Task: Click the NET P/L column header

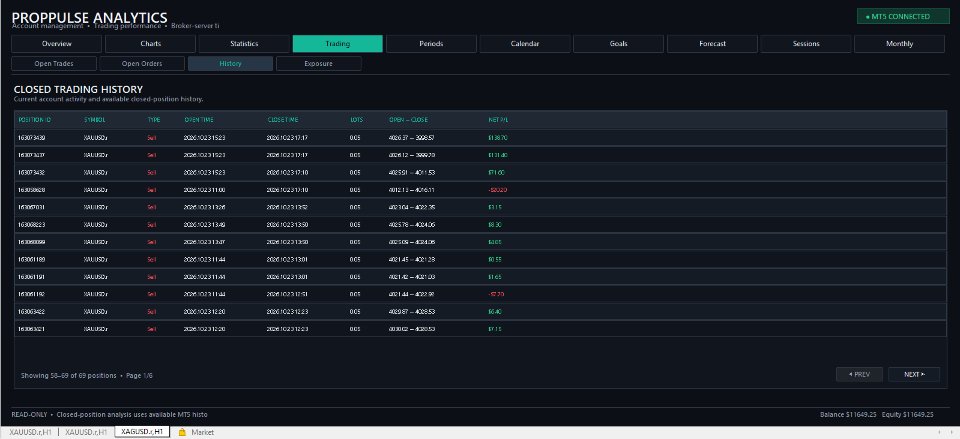Action: tap(498, 119)
